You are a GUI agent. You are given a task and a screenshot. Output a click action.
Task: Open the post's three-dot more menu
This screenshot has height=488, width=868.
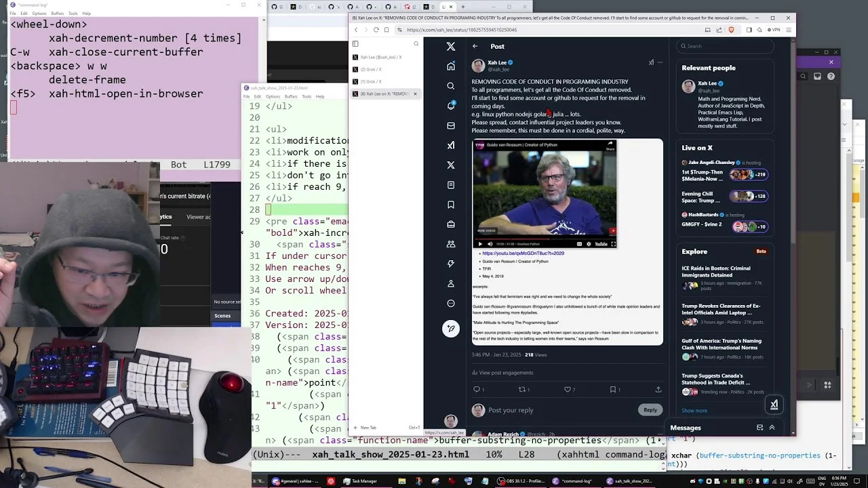660,62
